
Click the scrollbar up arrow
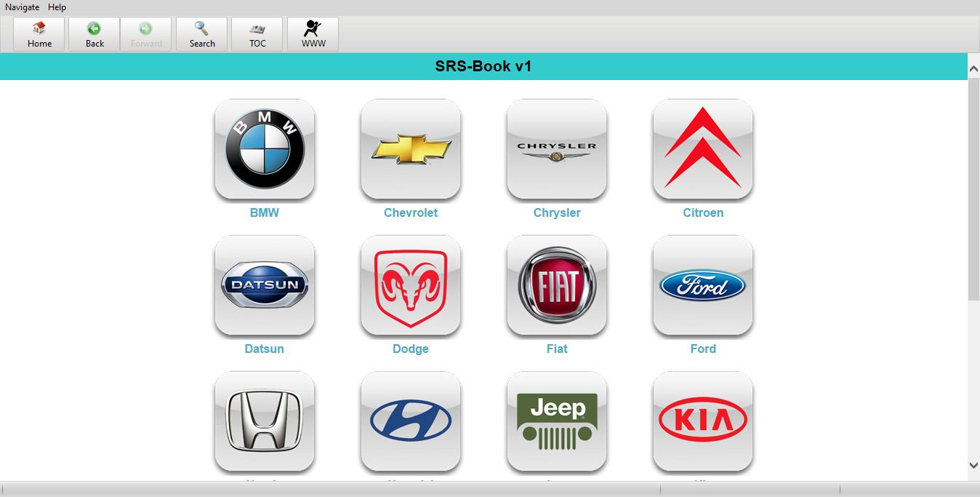973,68
